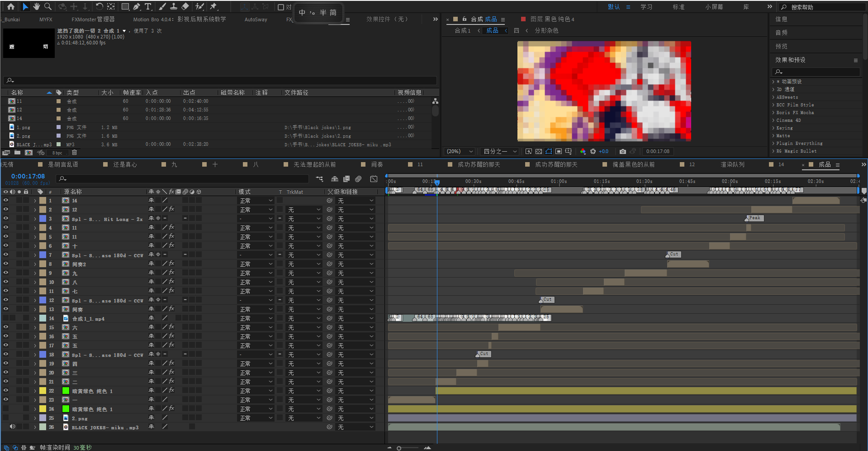Select the Hand tool
868x451 pixels.
point(37,6)
